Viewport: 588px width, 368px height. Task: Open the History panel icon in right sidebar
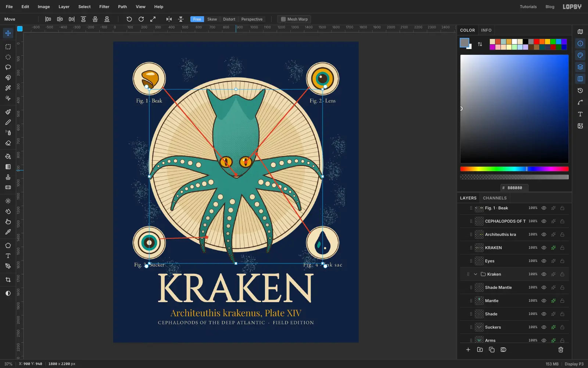click(580, 91)
